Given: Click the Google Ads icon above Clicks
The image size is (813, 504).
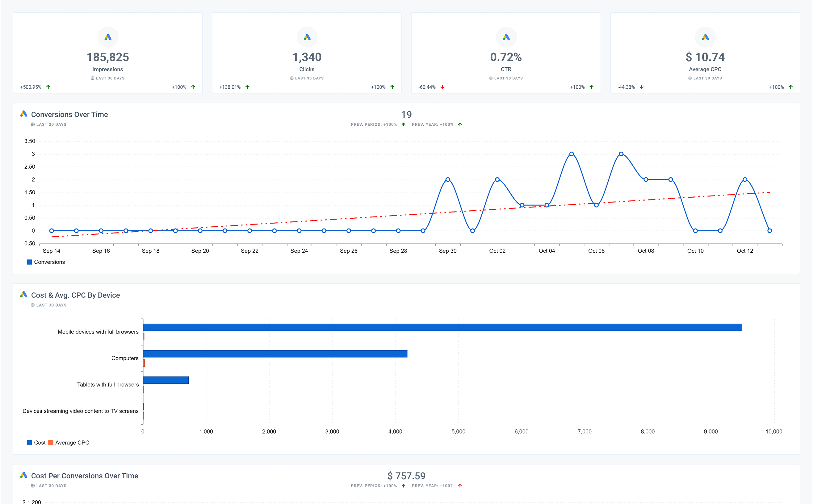Looking at the screenshot, I should 307,37.
